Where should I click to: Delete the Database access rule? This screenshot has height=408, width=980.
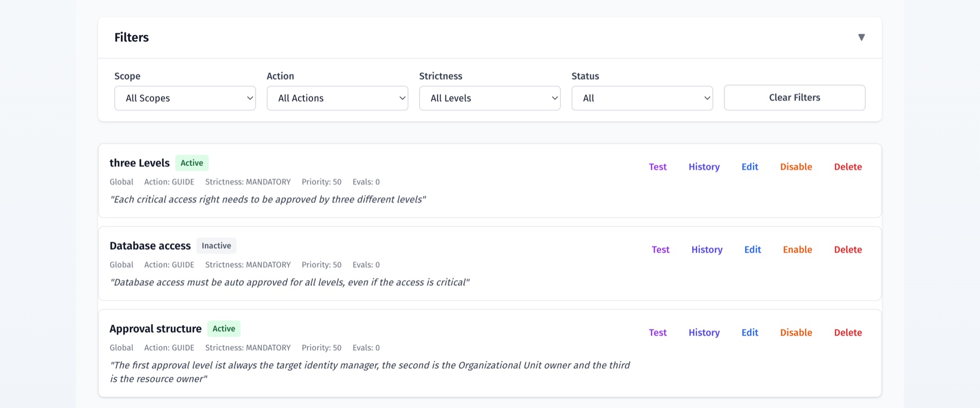(848, 249)
